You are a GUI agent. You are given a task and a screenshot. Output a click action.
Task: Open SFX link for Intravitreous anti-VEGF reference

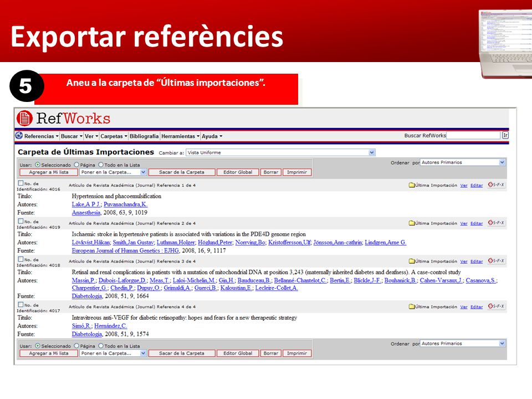coord(496,306)
